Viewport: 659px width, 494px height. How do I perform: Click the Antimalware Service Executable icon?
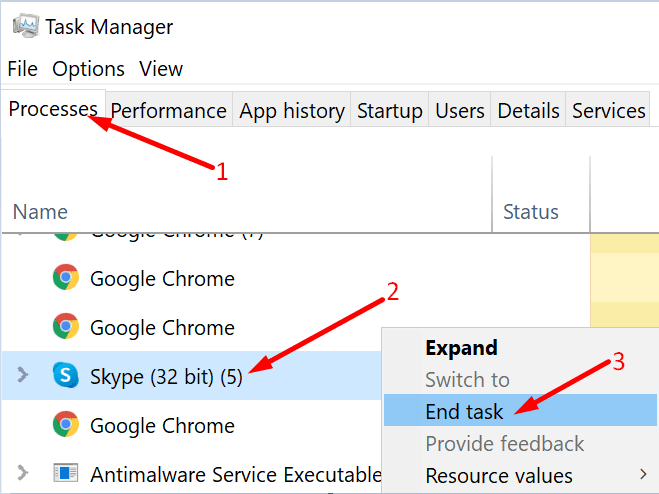[x=66, y=473]
